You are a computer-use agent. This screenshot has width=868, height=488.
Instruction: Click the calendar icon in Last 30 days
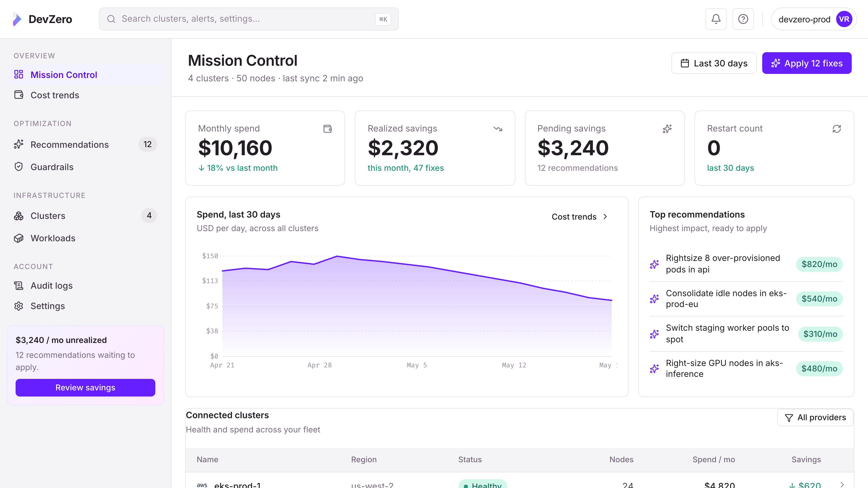tap(685, 63)
